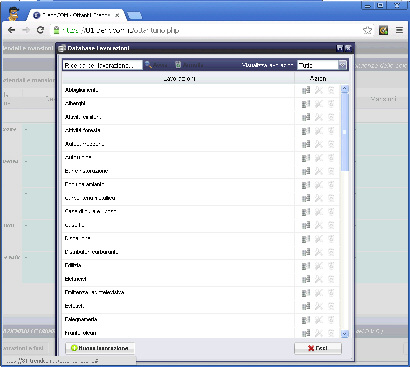Click the tools icon in the Edilizia row
The width and height of the screenshot is (410, 367).
pyautogui.click(x=319, y=266)
